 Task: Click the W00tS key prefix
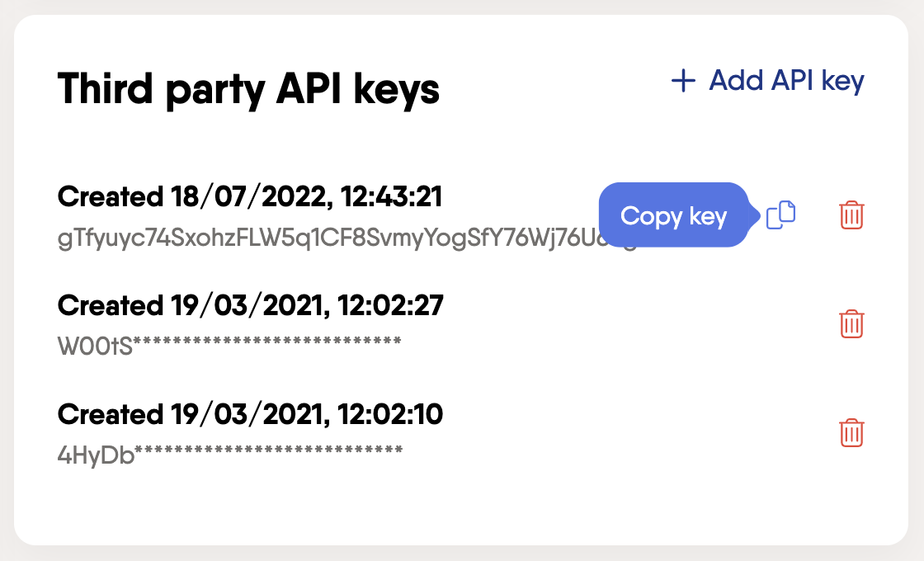point(95,346)
